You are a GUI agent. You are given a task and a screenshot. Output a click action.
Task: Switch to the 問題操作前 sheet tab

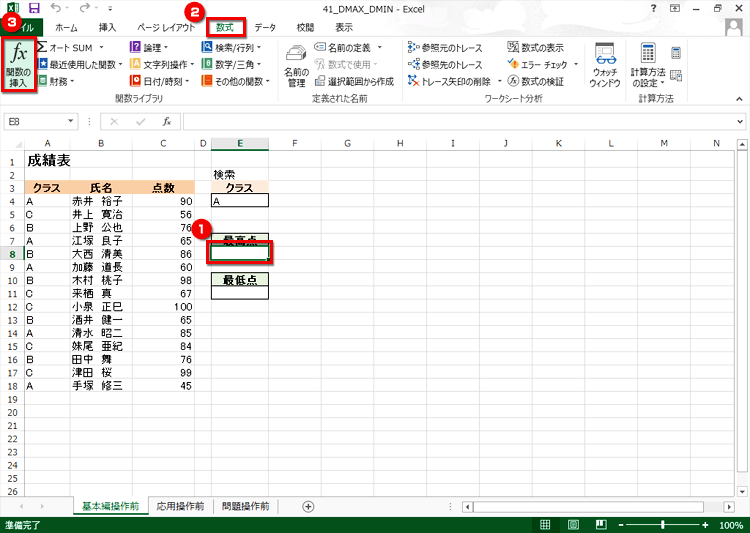(x=245, y=506)
